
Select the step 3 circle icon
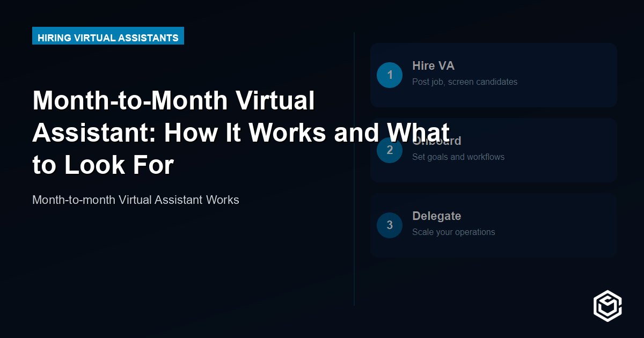pos(390,225)
